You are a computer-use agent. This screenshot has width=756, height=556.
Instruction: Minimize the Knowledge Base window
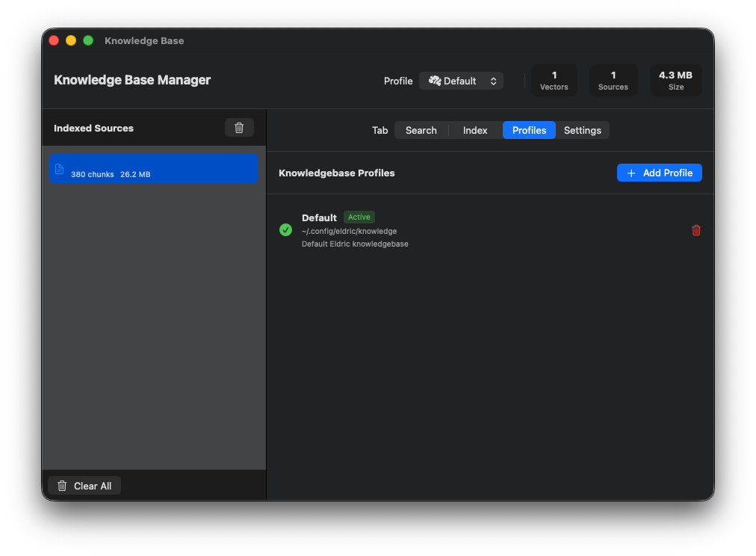(71, 40)
